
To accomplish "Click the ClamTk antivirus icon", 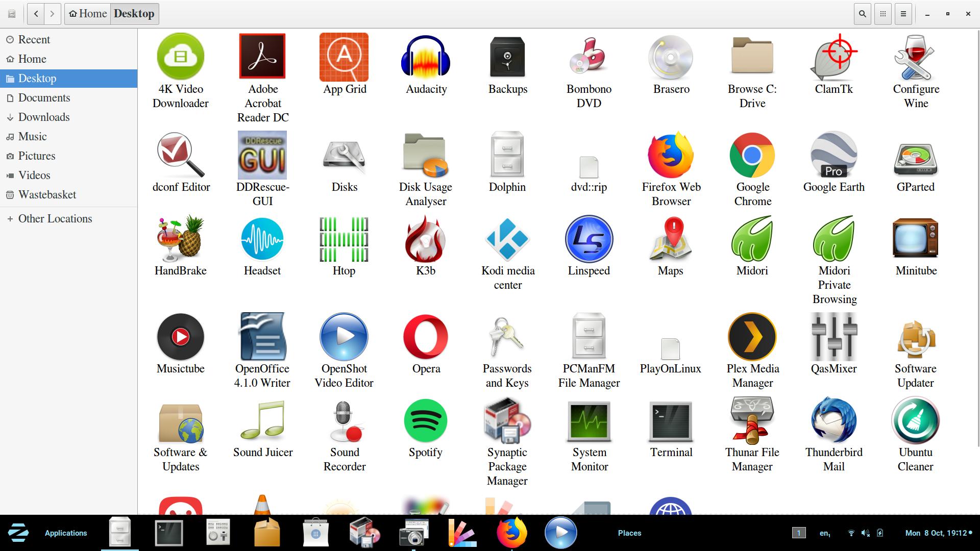I will coord(834,57).
